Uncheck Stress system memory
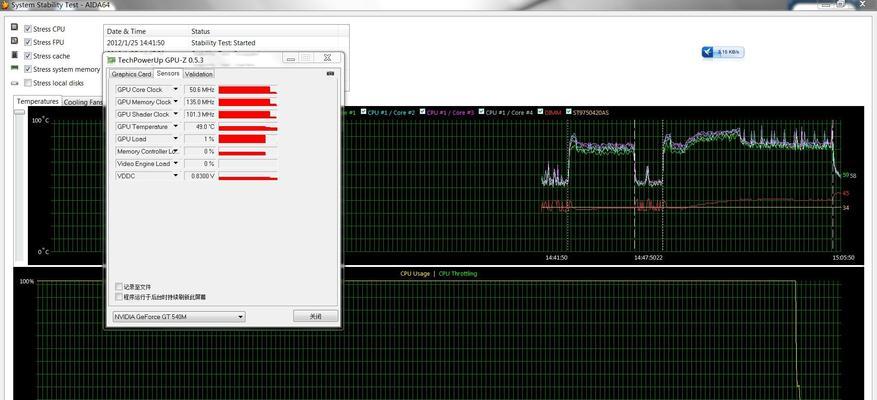 pos(28,69)
